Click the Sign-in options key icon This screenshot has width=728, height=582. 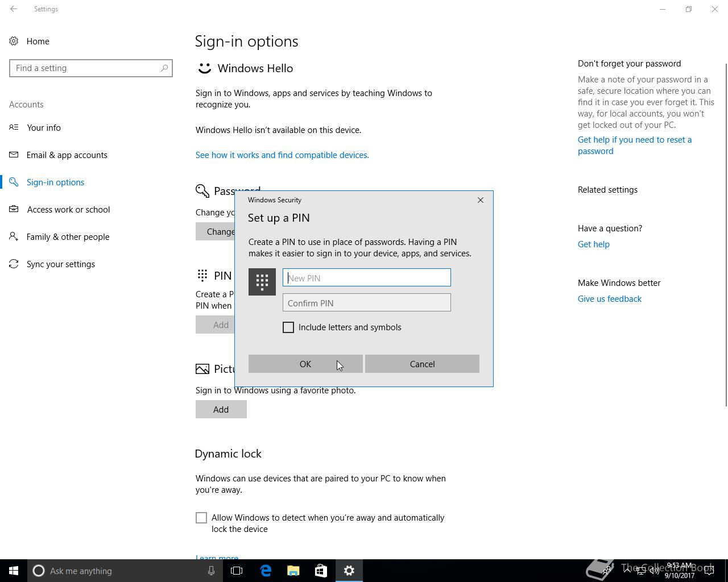[14, 182]
